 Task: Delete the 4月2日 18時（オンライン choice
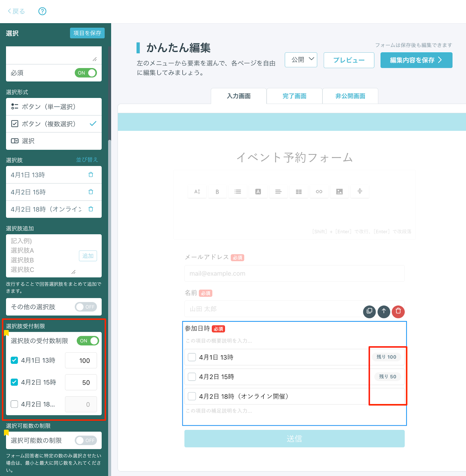click(91, 209)
